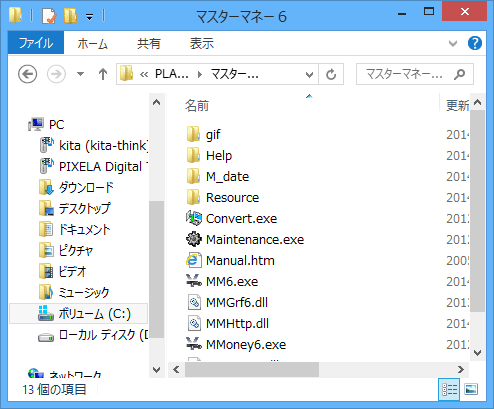The image size is (494, 409).
Task: Click the Forward navigation button
Action: pyautogui.click(x=56, y=74)
